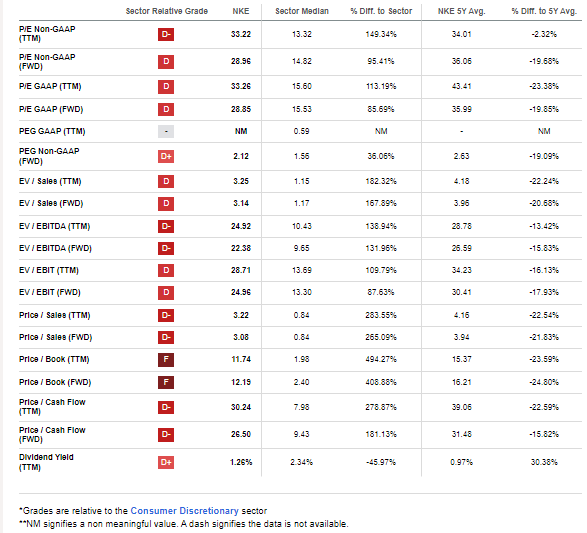Viewport: 587px width, 533px height.
Task: Select the Price / Cash Flow (TTM) row label
Action: (x=52, y=406)
